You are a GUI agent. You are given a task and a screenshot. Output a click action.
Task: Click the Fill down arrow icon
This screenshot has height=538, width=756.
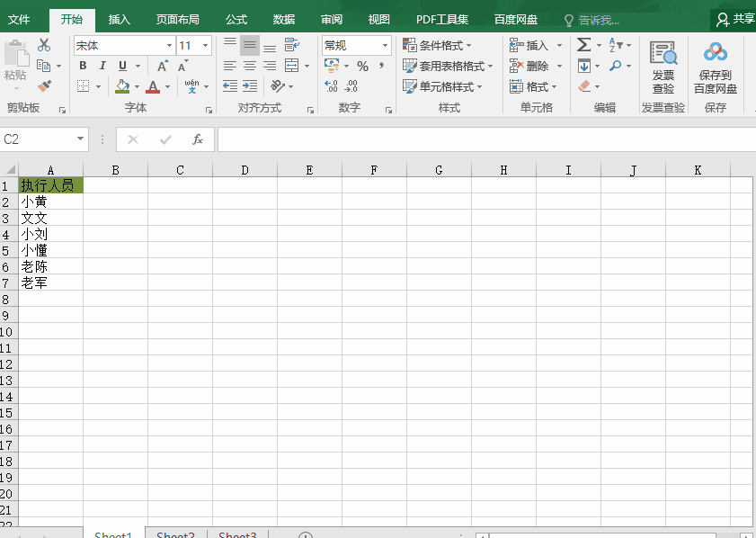(x=584, y=66)
